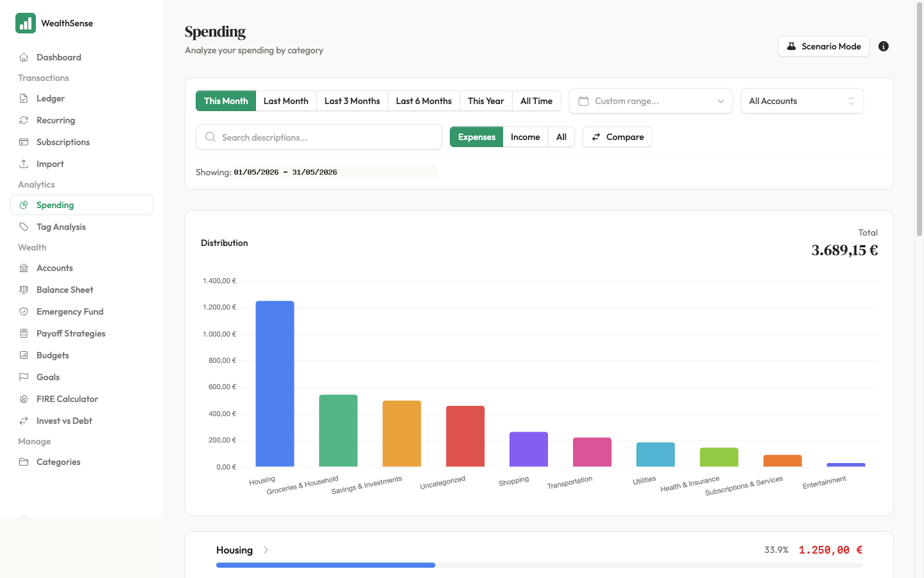The width and height of the screenshot is (924, 578).
Task: Select the Last 6 Months period
Action: [424, 101]
